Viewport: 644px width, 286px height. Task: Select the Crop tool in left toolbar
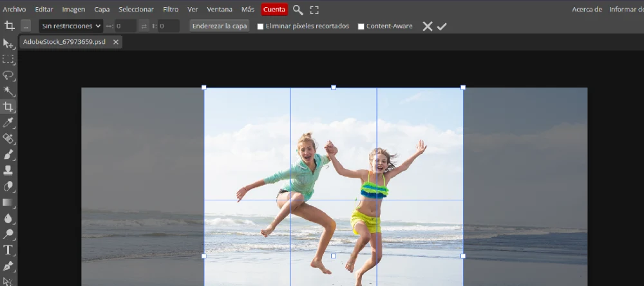point(8,107)
